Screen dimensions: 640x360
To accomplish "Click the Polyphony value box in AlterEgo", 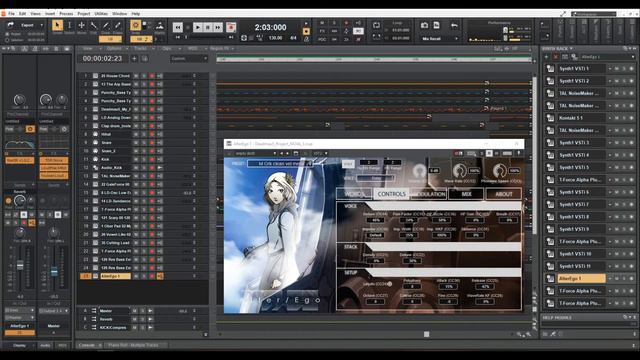I will tap(412, 287).
